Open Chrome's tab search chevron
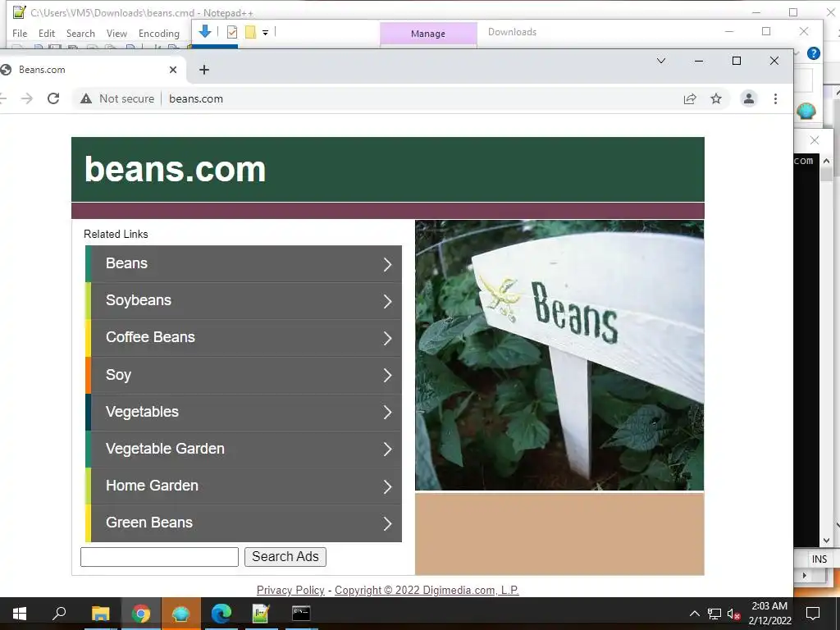The height and width of the screenshot is (630, 840). tap(661, 61)
